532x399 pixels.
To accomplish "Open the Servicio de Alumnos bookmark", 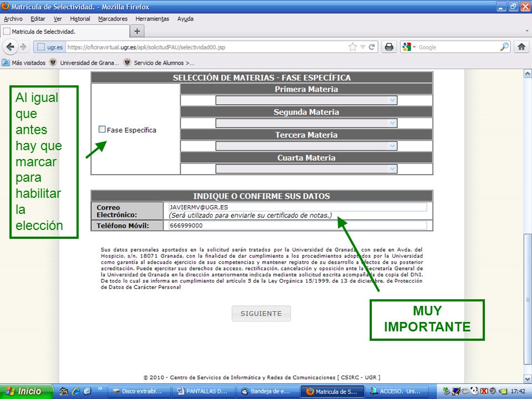I will 159,63.
